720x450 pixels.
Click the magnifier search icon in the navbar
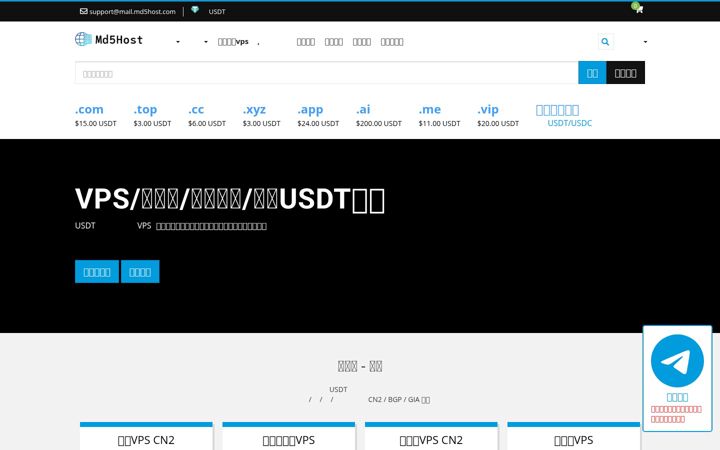pos(605,42)
